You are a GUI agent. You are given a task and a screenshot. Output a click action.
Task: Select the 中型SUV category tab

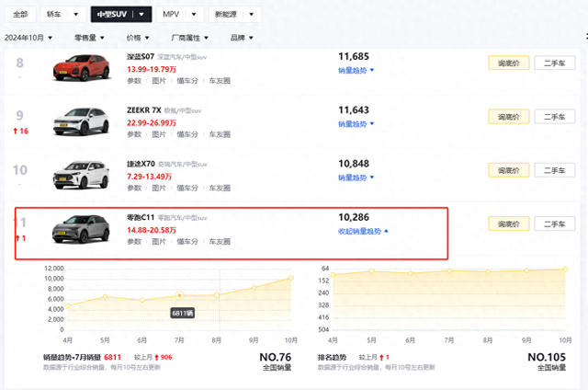pos(112,15)
